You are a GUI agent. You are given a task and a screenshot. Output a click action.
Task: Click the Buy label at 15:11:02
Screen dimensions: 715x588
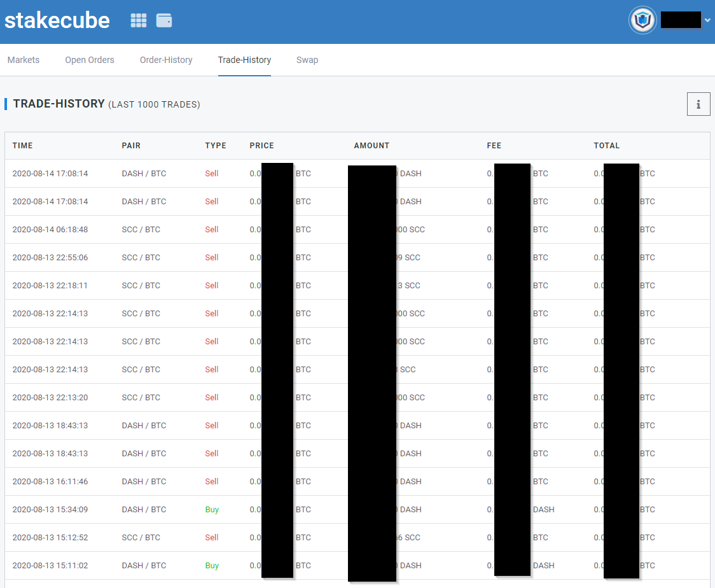coord(212,566)
